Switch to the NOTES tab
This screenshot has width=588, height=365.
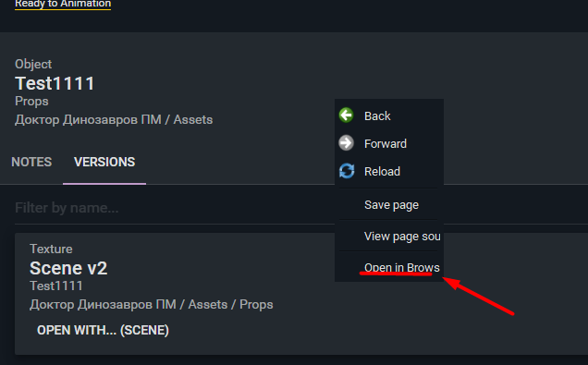(31, 163)
